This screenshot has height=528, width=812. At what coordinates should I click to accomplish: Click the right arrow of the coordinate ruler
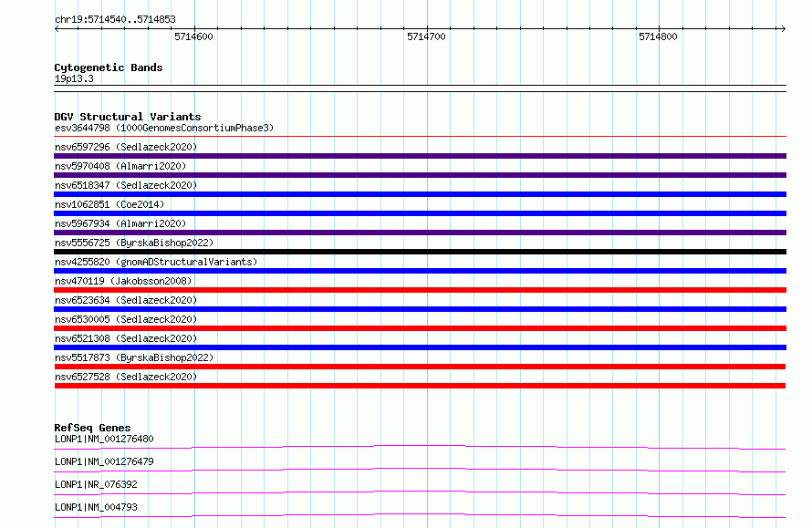coord(783,28)
